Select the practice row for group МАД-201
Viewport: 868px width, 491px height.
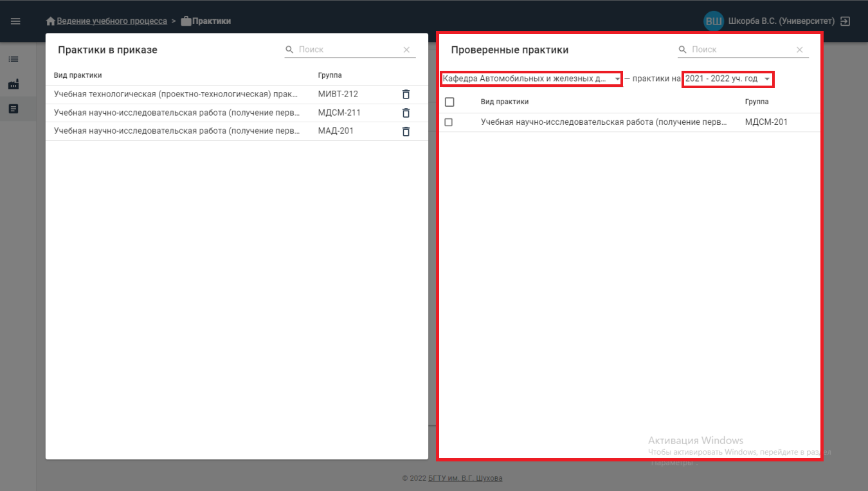point(237,131)
